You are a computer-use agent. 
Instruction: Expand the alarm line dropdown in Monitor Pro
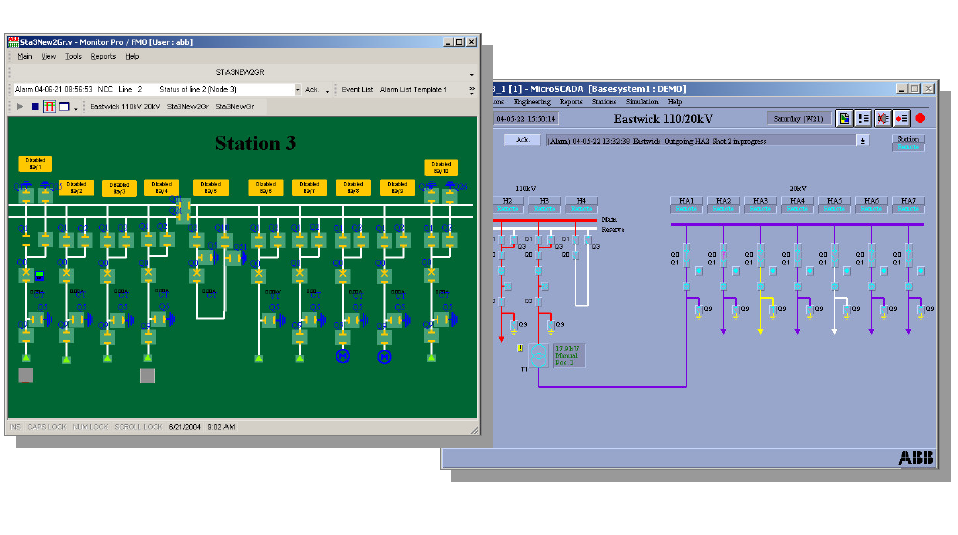tap(298, 89)
